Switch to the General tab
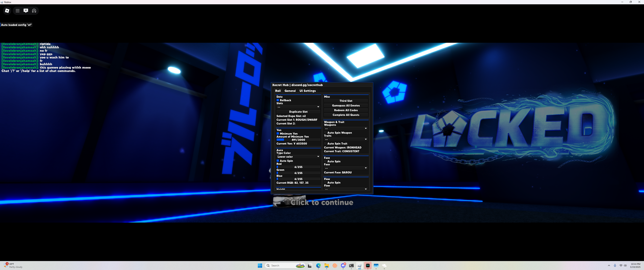 point(290,91)
